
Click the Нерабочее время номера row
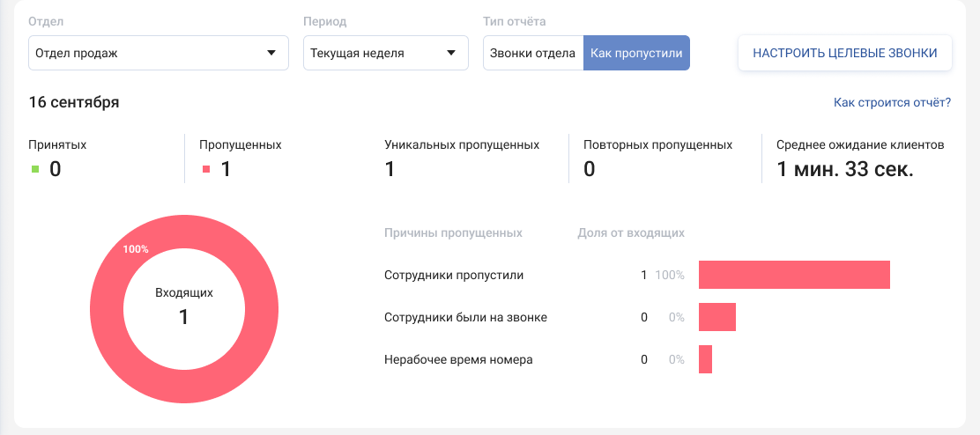pos(458,359)
